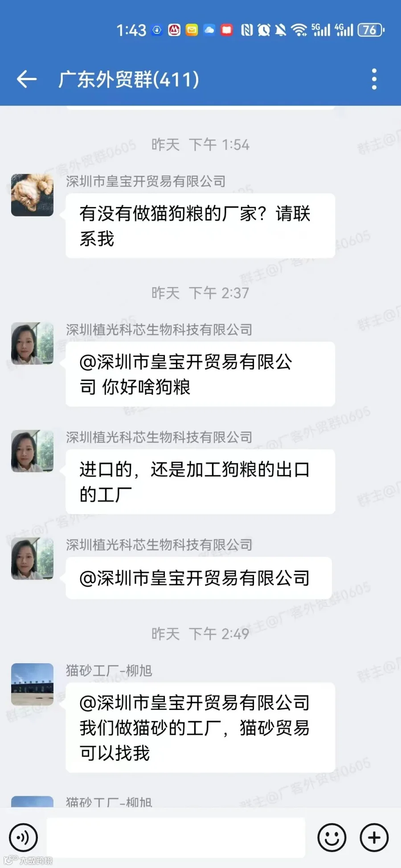
Task: Switch to voice input mode icon
Action: [24, 838]
